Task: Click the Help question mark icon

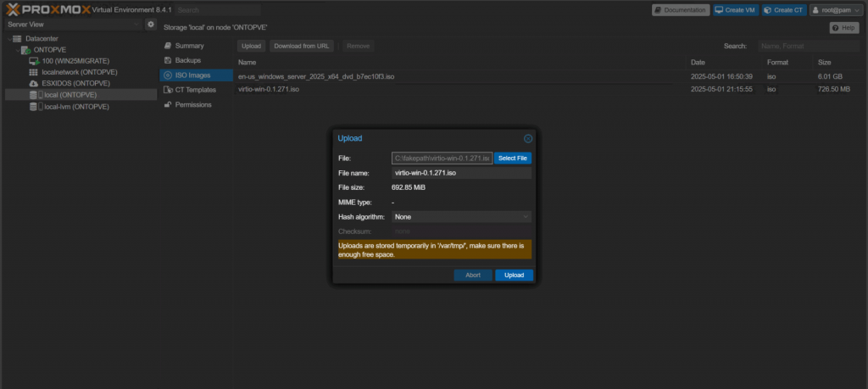Action: pyautogui.click(x=836, y=28)
